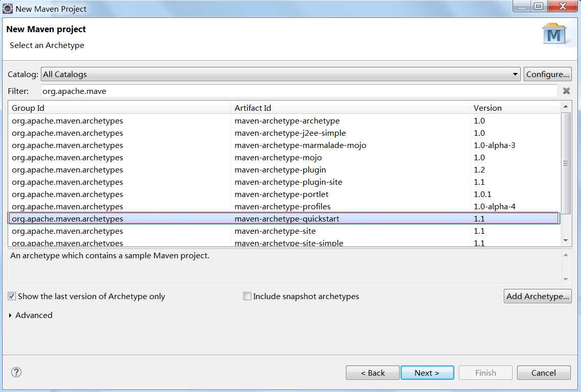Select the maven-archetype-marmalade-mojo row
The width and height of the screenshot is (581, 392).
284,145
